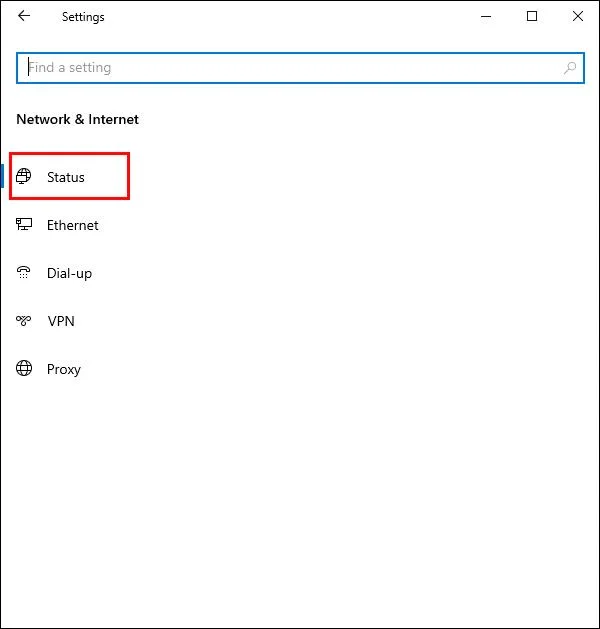Close the Settings window
The image size is (600, 629).
point(578,16)
